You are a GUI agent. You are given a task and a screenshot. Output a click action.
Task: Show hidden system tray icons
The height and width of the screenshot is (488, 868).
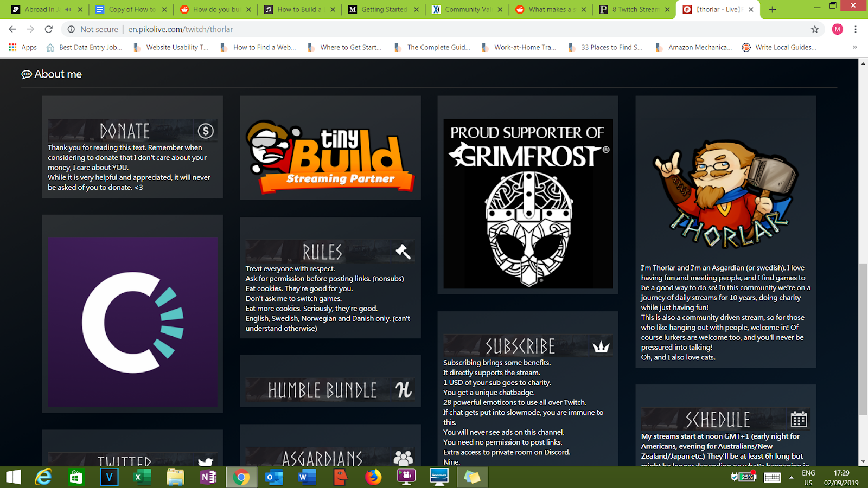click(791, 477)
